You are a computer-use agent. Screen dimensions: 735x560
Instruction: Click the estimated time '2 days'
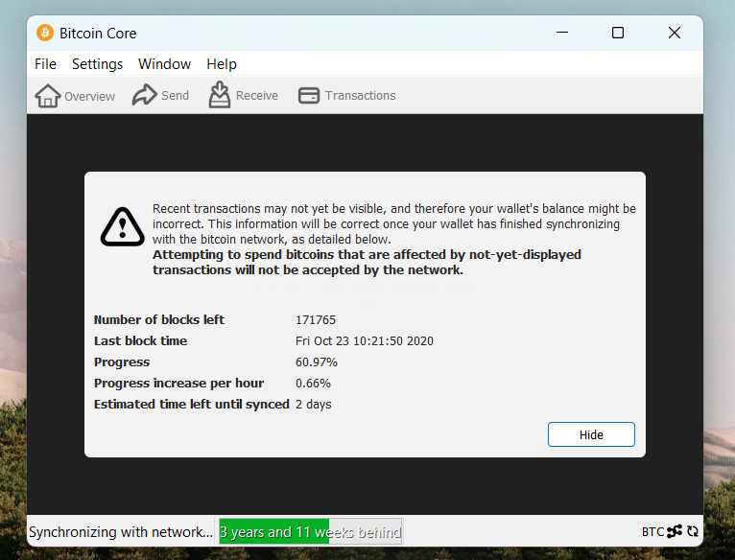313,404
